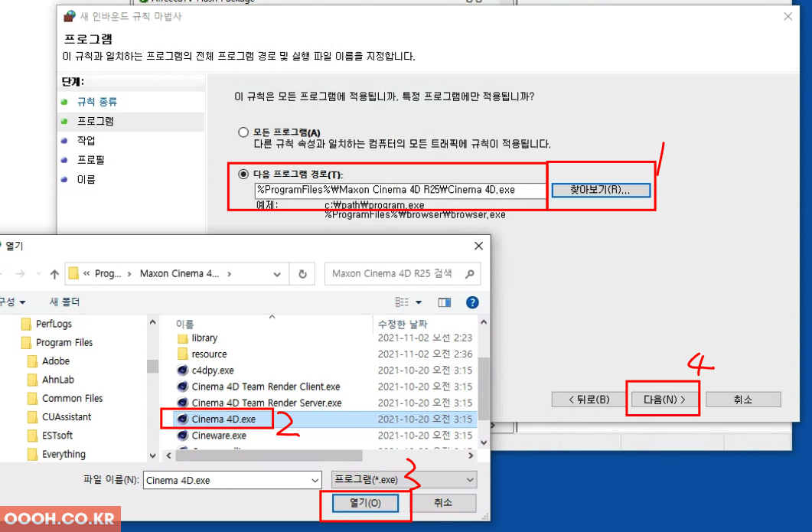Open the 구성 organize menu
This screenshot has height=532, width=812.
(12, 302)
